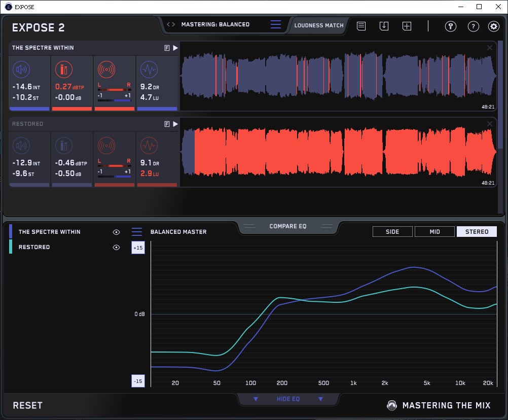The image size is (508, 420).
Task: Click the EXPOSE app icon in the title bar
Action: [9, 7]
